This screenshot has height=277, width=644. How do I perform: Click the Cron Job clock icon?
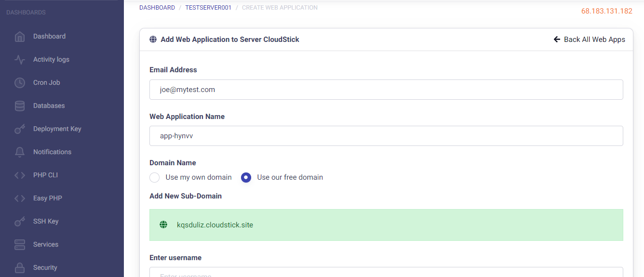[20, 83]
